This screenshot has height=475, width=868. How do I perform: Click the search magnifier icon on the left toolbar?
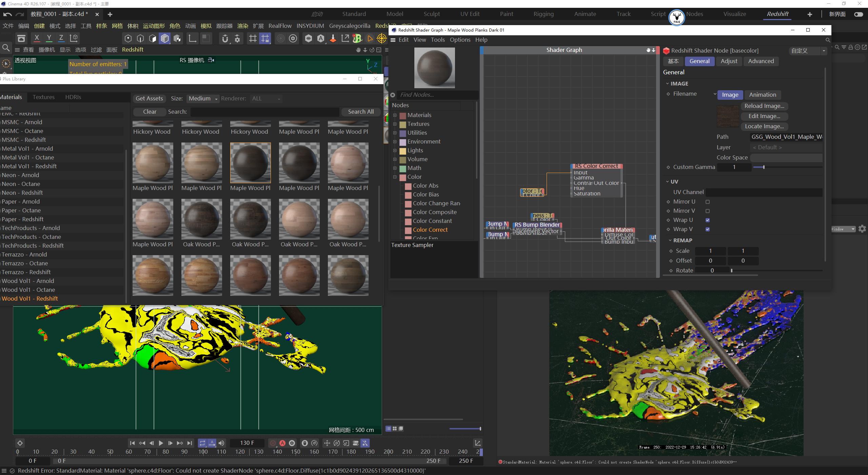[x=6, y=48]
